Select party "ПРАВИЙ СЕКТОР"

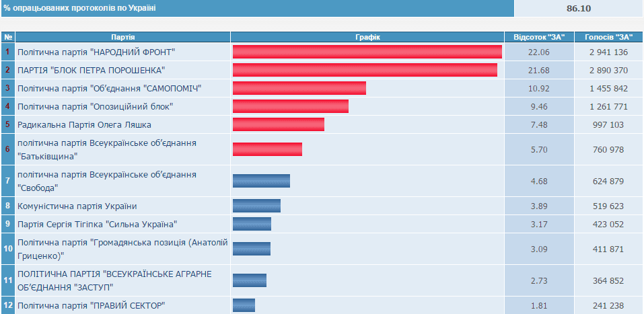pyautogui.click(x=91, y=305)
